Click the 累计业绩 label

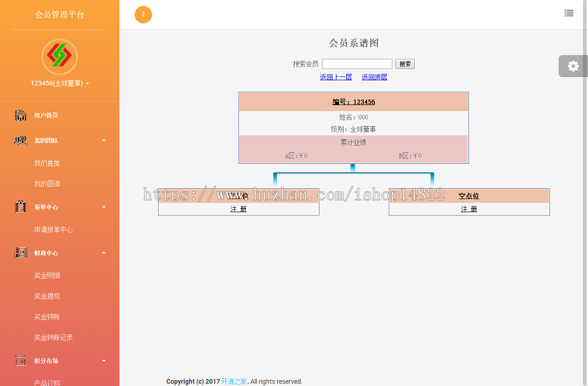click(x=353, y=142)
